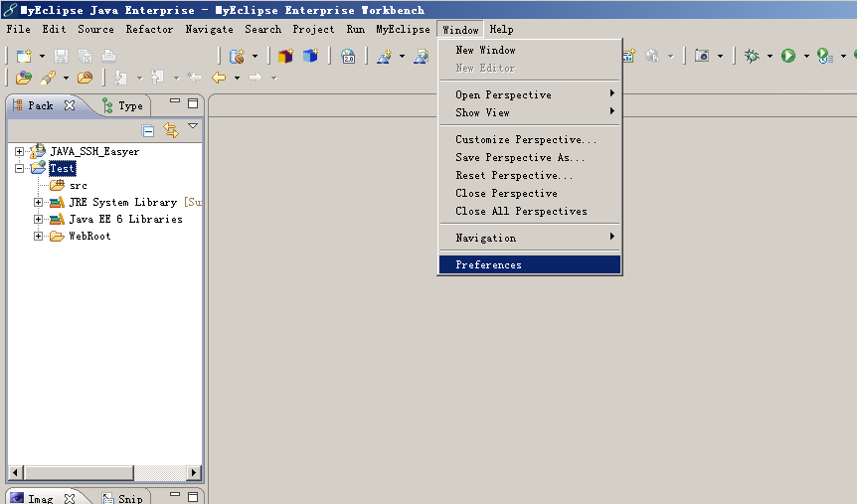
Task: Click the flashlight search icon
Action: pyautogui.click(x=48, y=78)
